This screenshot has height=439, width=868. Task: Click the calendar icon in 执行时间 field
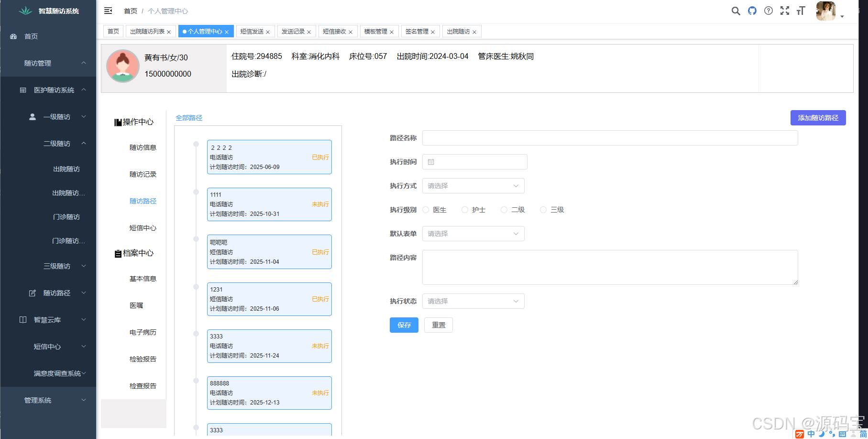pos(431,162)
